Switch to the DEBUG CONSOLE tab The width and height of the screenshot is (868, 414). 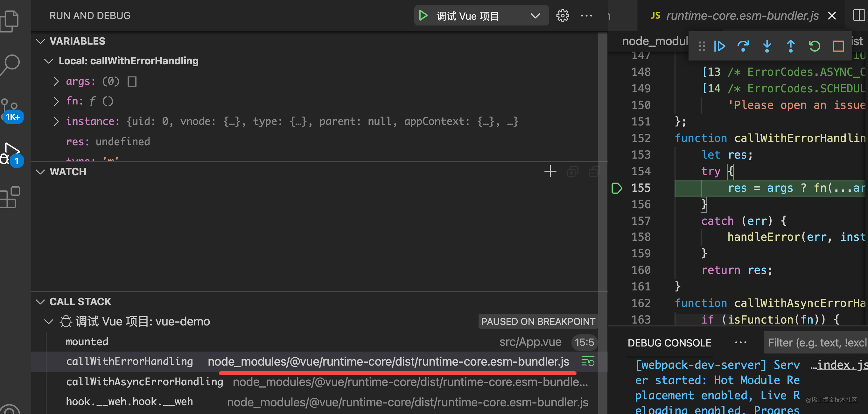click(x=669, y=343)
